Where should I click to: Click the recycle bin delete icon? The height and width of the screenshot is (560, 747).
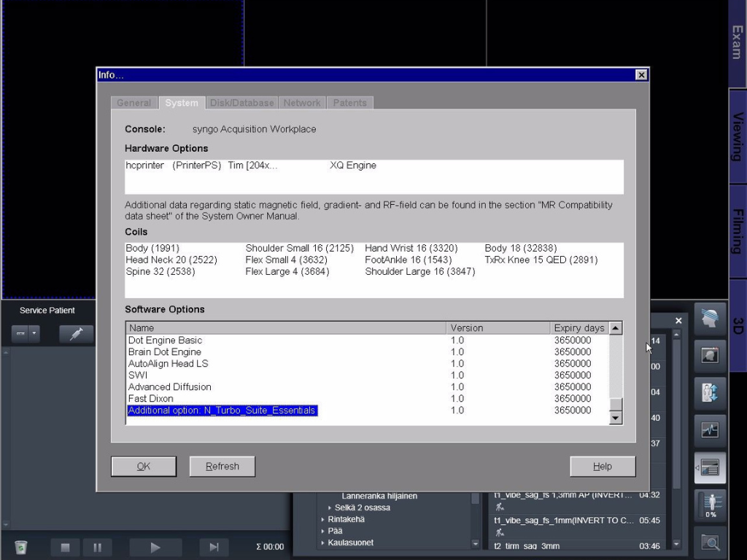pyautogui.click(x=20, y=547)
